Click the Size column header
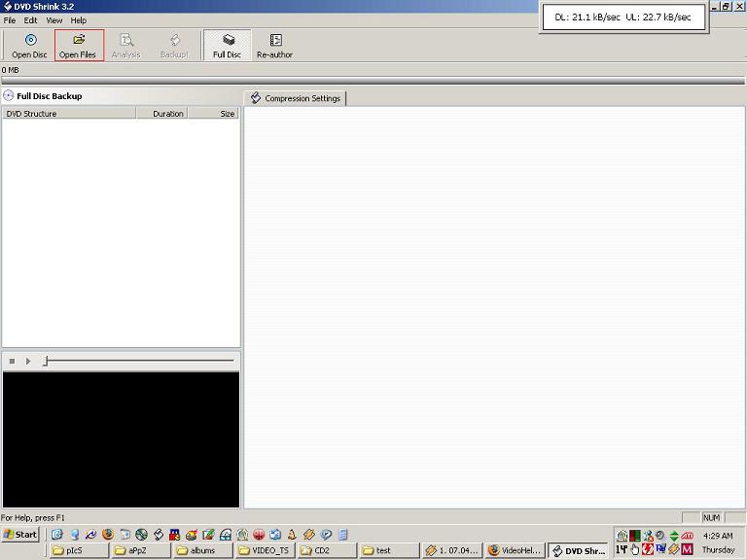 coord(214,114)
